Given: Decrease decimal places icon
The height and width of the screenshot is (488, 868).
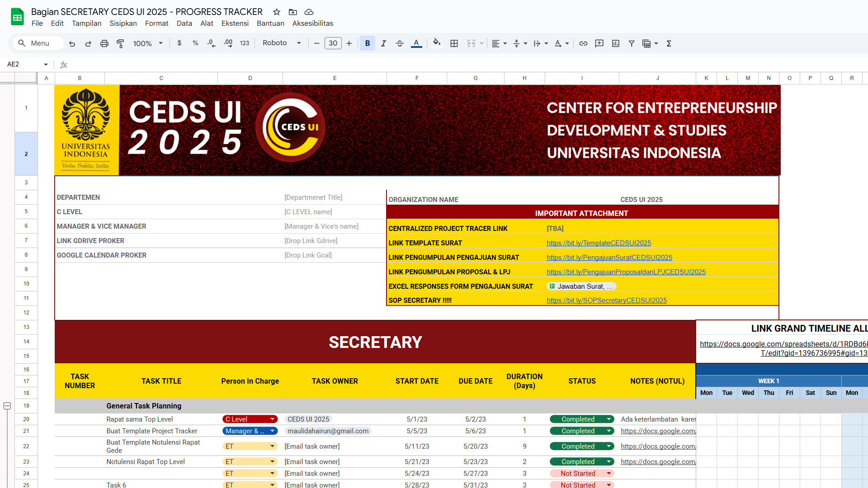Looking at the screenshot, I should click(212, 43).
